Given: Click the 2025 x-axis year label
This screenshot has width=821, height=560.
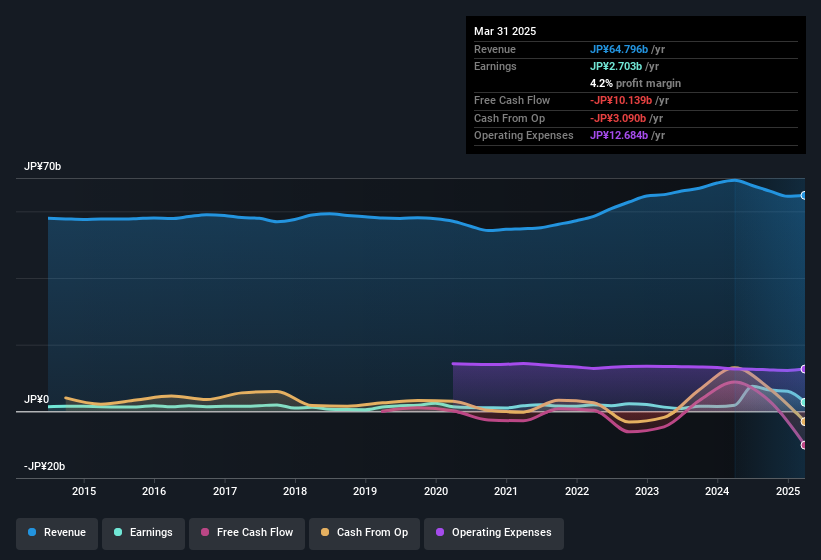Looking at the screenshot, I should [x=788, y=491].
